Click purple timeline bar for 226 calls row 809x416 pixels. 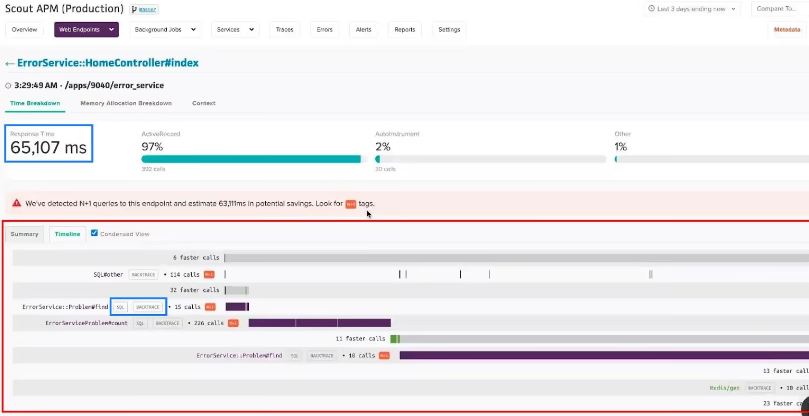[x=320, y=323]
